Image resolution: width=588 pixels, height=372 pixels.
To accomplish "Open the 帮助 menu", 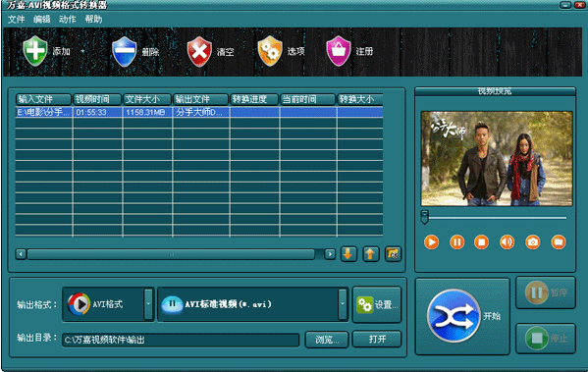I will (x=93, y=19).
